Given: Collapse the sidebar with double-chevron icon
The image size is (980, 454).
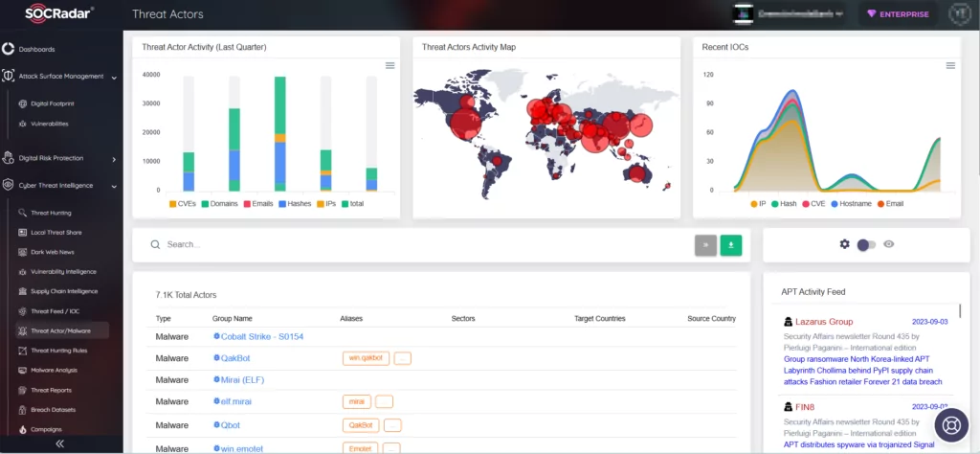Looking at the screenshot, I should [60, 444].
